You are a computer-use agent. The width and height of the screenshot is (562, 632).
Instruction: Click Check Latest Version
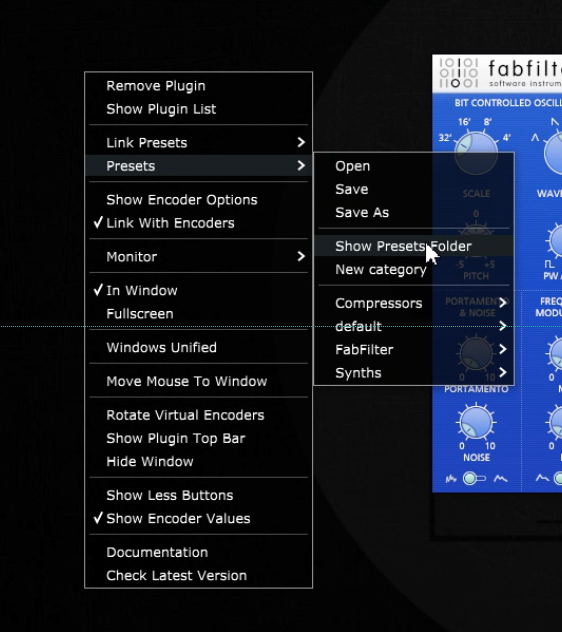click(x=198, y=576)
